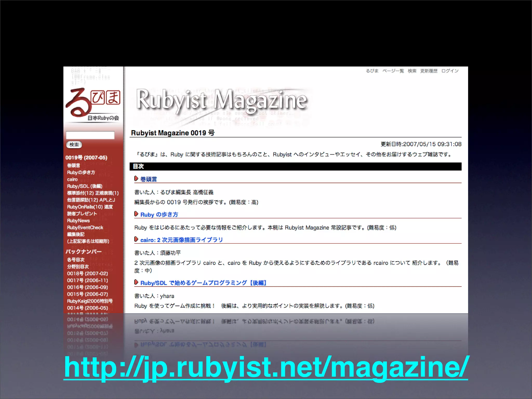Open back number 0014号 (2006-05)
The height and width of the screenshot is (399, 532).
point(88,308)
